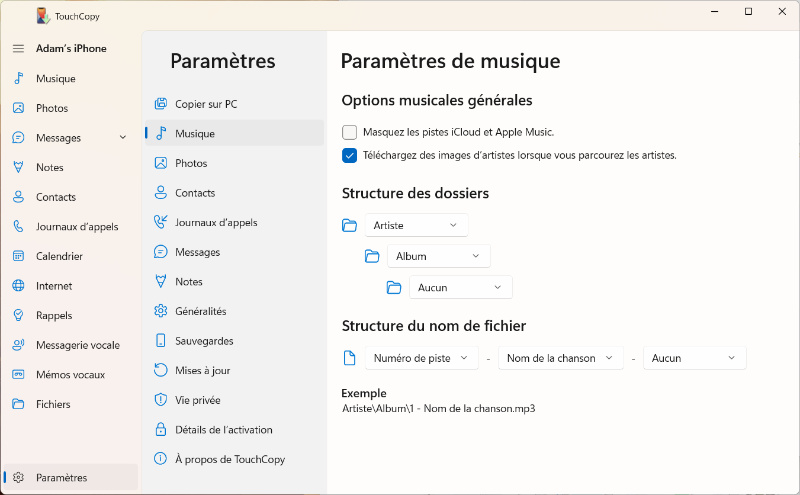800x495 pixels.
Task: Select Calendrier in the device sidebar
Action: [59, 257]
